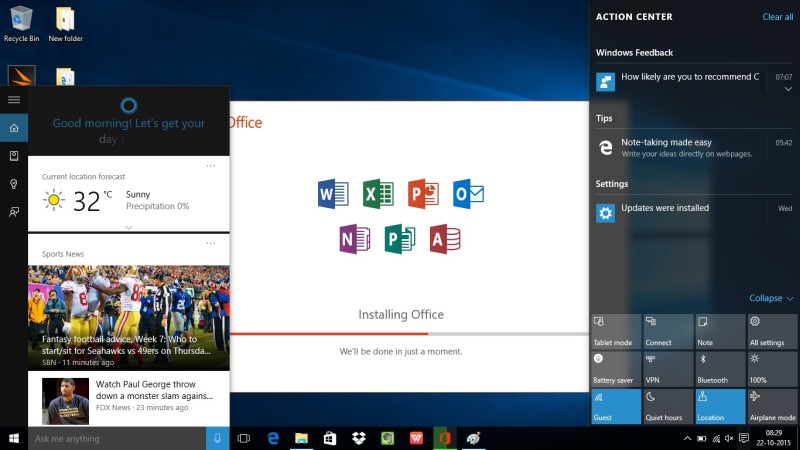Click the Paul George article thumbnail
Image resolution: width=800 pixels, height=450 pixels.
(65, 401)
